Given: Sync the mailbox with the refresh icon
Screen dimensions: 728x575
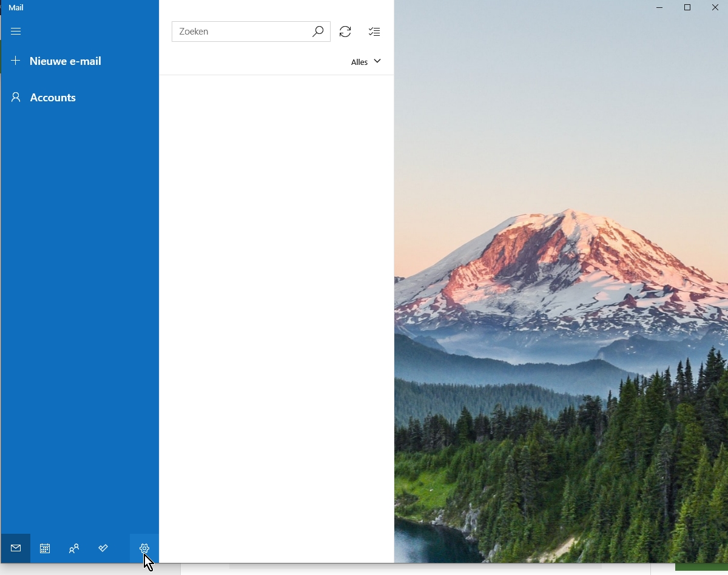Looking at the screenshot, I should point(345,32).
